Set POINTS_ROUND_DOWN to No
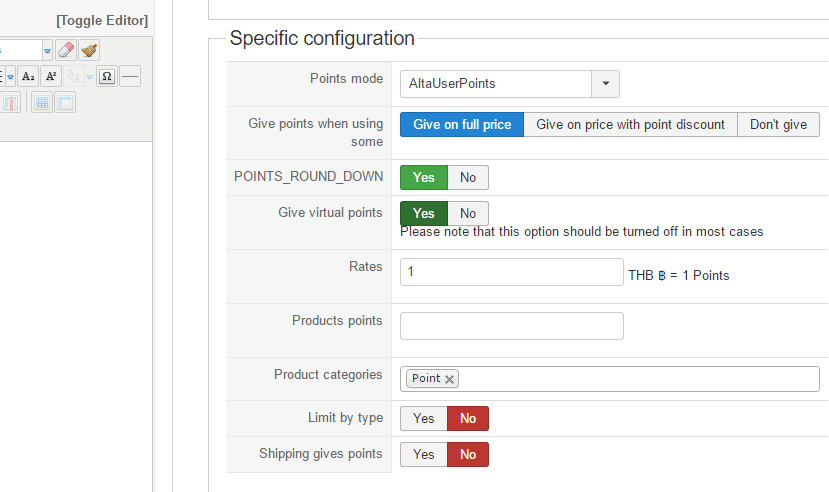The image size is (829, 492). click(x=468, y=178)
